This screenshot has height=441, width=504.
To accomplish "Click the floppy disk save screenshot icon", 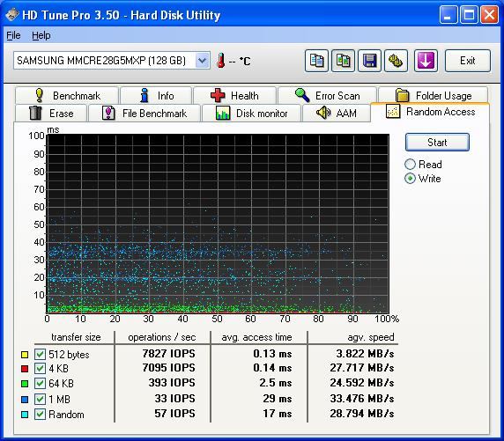I will tap(369, 61).
